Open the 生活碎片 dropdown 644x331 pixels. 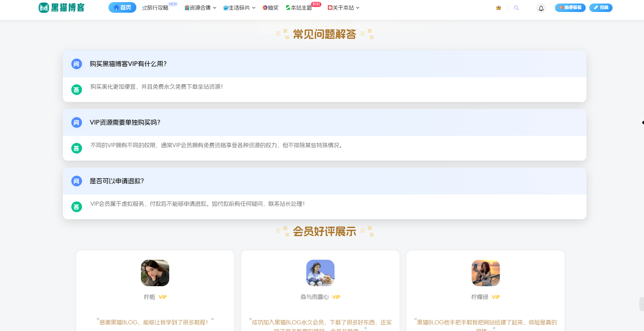(x=239, y=7)
